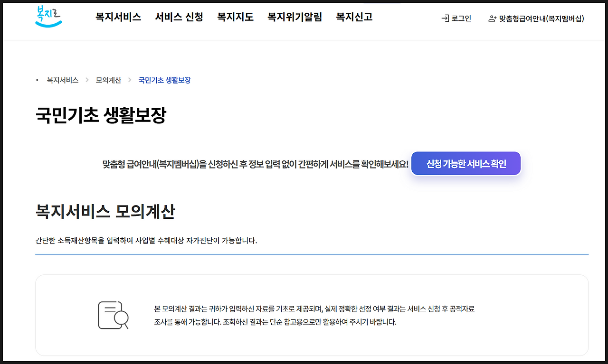
Task: Click the breadcrumb arrow after 복지서비스
Action: 87,80
